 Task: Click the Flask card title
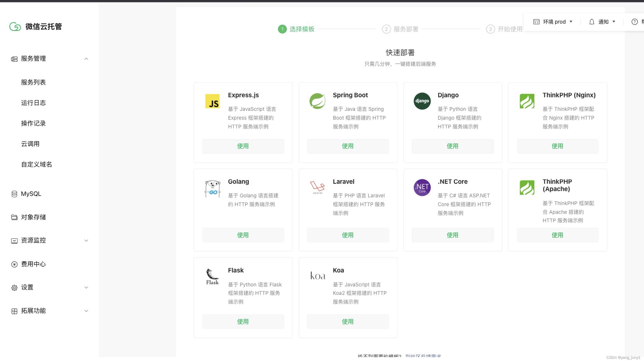[235, 270]
